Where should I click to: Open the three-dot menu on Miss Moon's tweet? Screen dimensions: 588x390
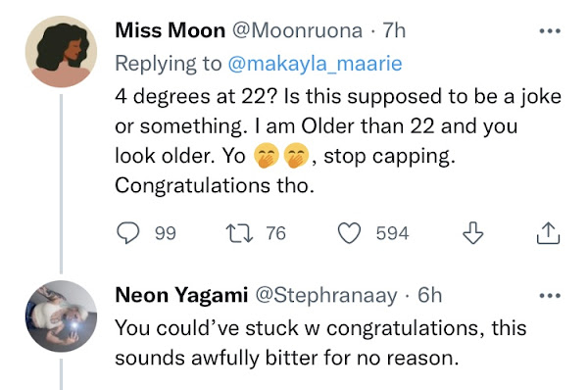click(550, 31)
